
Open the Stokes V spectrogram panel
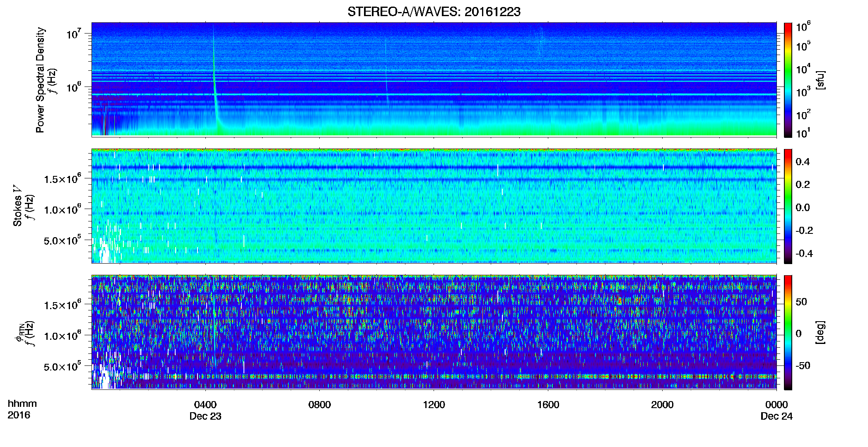[434, 206]
